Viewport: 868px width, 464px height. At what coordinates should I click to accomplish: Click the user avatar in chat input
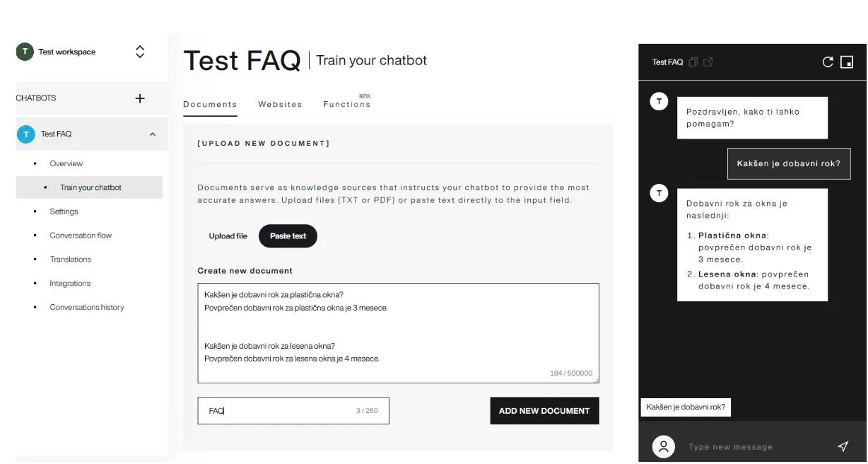(x=663, y=446)
